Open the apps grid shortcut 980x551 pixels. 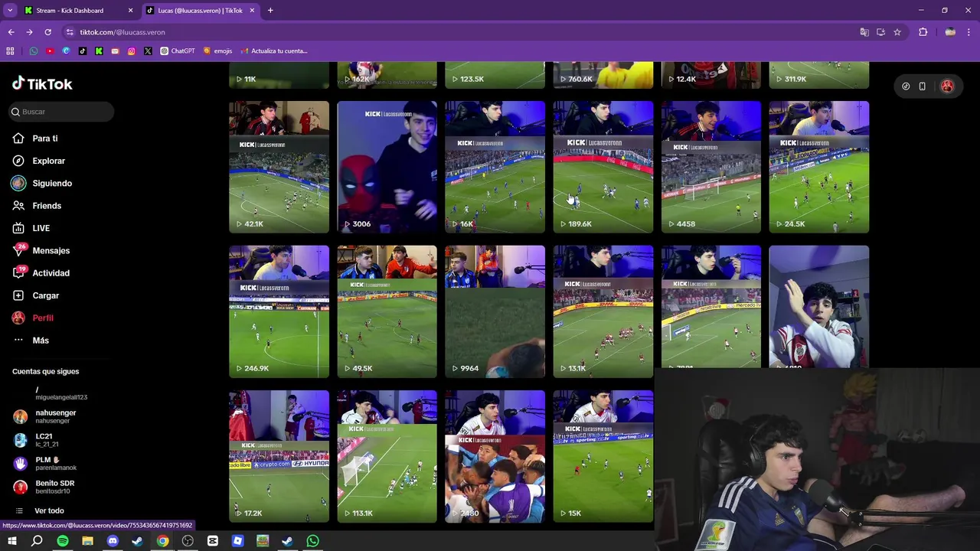10,51
